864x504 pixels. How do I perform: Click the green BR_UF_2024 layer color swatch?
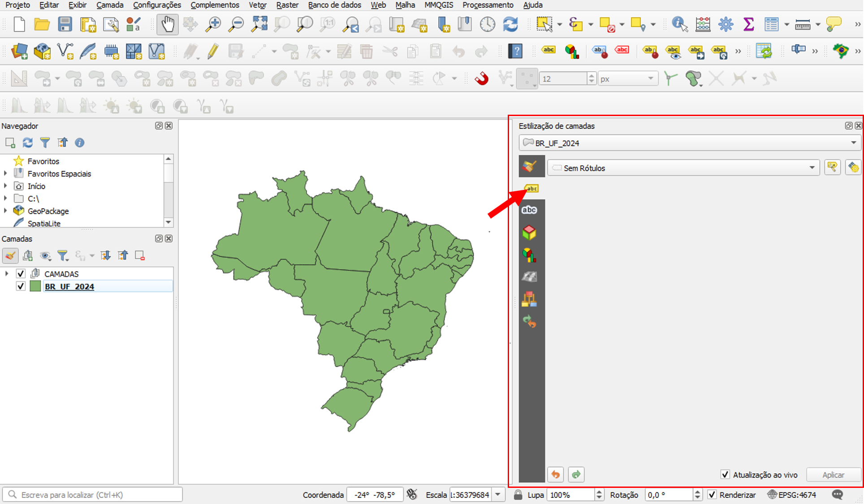pyautogui.click(x=35, y=286)
